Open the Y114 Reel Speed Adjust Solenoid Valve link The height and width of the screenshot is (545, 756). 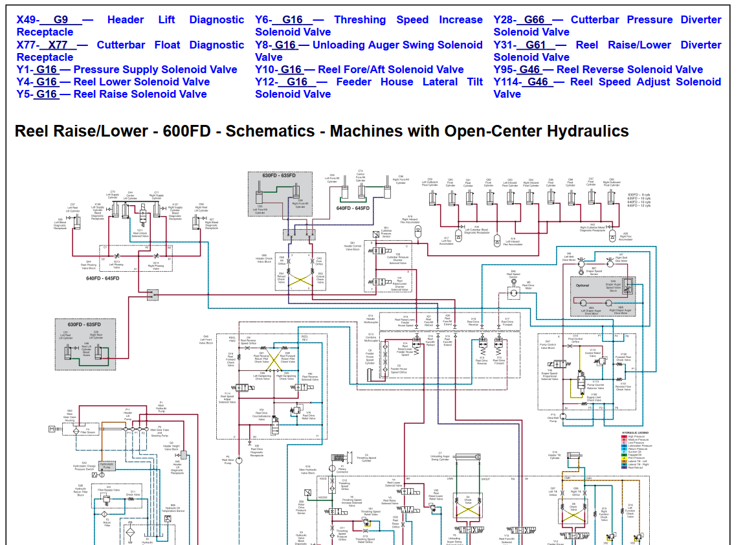pyautogui.click(x=608, y=88)
